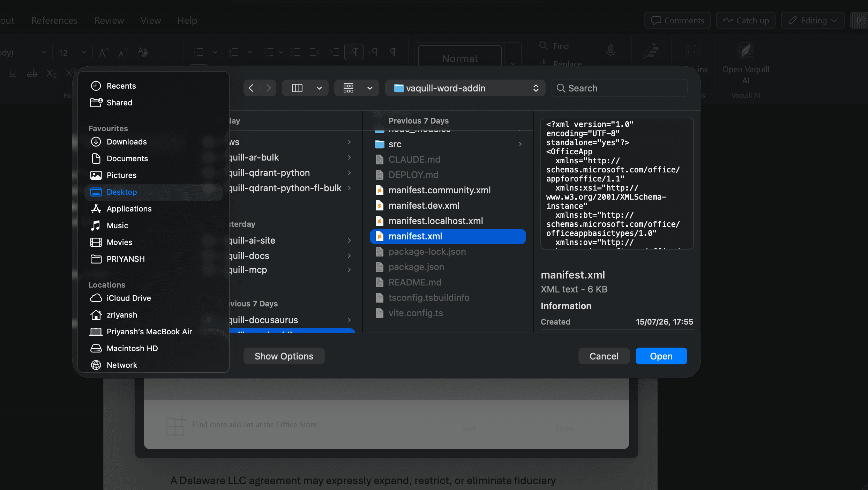Image resolution: width=868 pixels, height=490 pixels.
Task: Open References tab in Word
Action: tap(54, 20)
